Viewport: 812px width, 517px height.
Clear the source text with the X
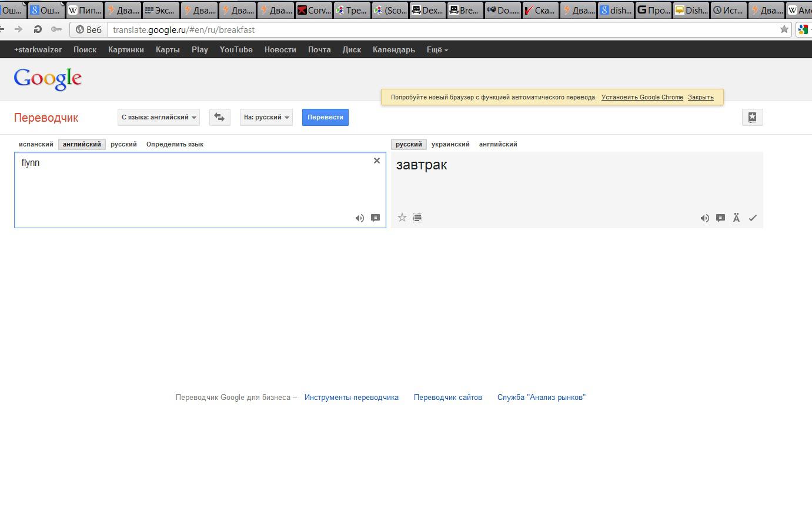(x=377, y=161)
